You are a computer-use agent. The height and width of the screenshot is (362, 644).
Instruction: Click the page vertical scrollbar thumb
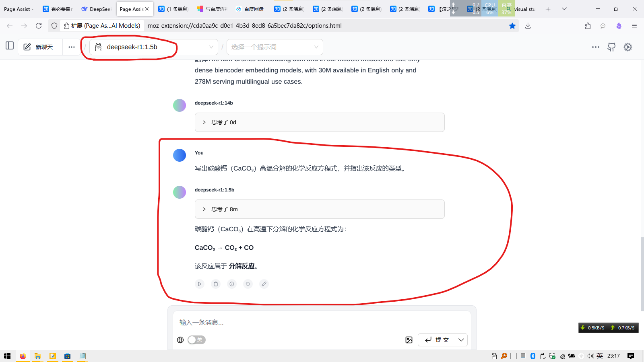tap(642, 274)
